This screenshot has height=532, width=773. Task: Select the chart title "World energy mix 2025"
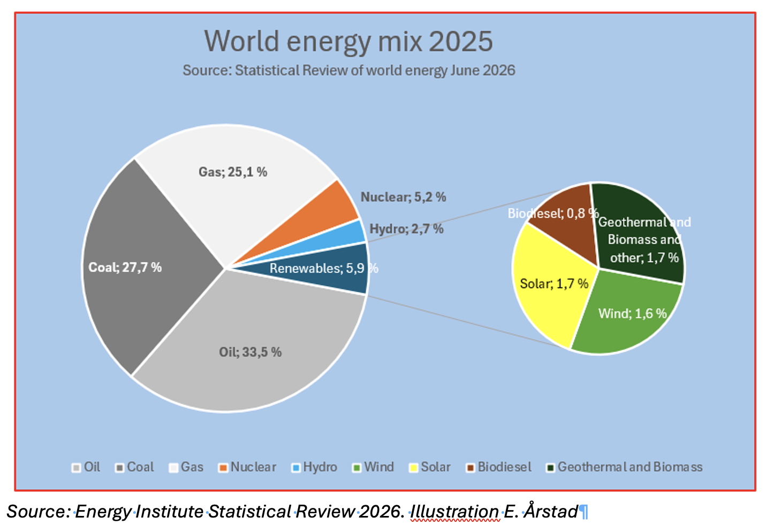(x=348, y=41)
